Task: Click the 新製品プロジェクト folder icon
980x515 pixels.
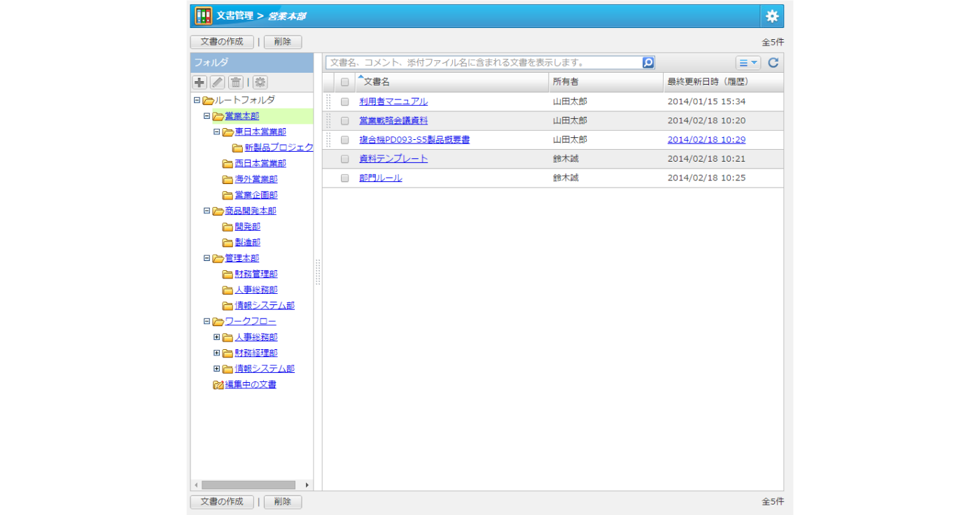Action: point(237,148)
